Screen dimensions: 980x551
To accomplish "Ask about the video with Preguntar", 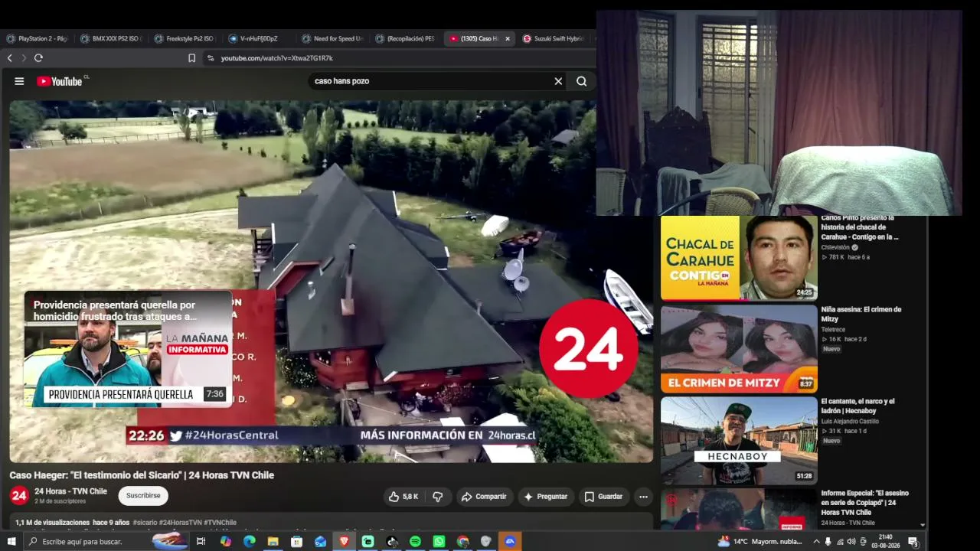I will pyautogui.click(x=545, y=497).
